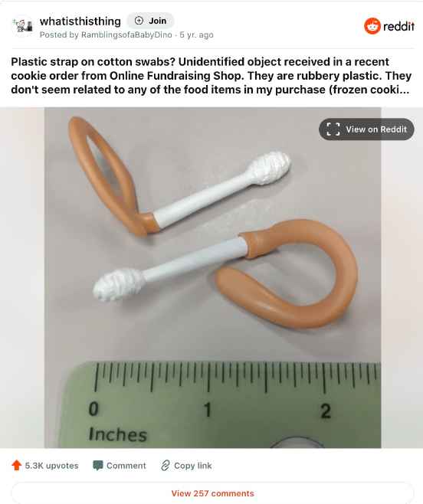Click the '5.3K upvotes' count
The height and width of the screenshot is (504, 423).
click(52, 466)
